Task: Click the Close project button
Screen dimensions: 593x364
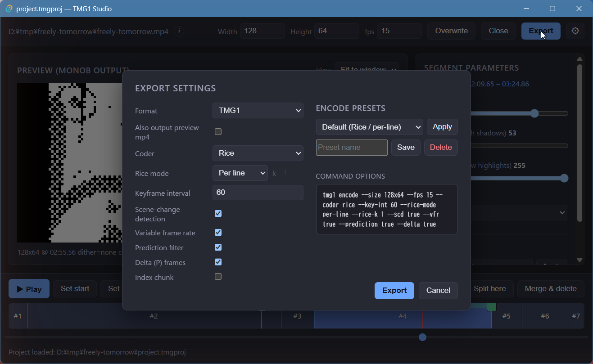Action: click(x=498, y=31)
